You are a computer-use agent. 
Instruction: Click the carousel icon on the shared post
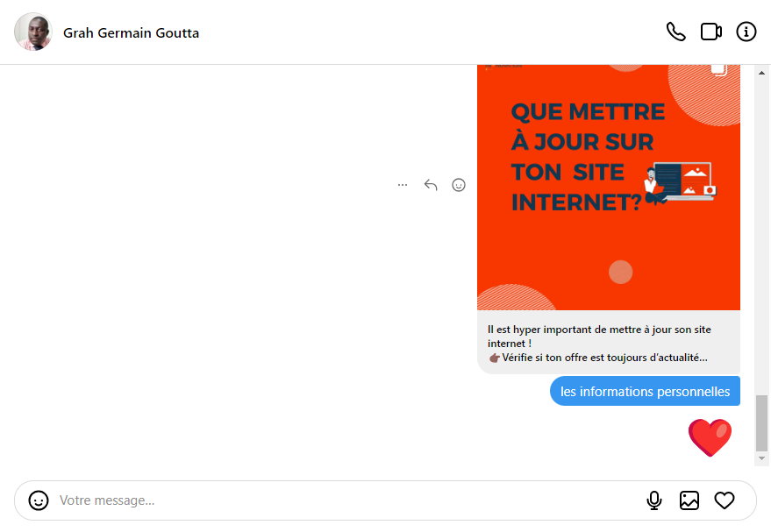(718, 70)
